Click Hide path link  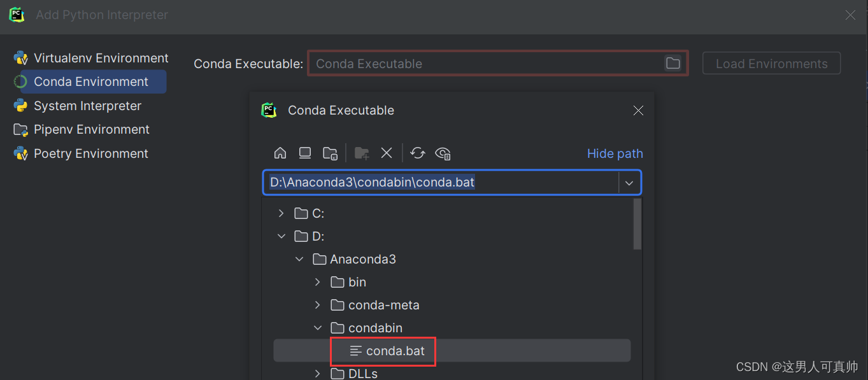click(x=615, y=153)
